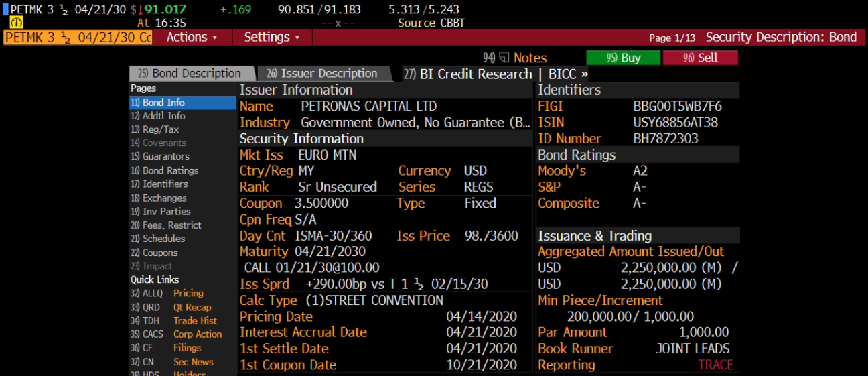868x376 pixels.
Task: Select Addtl Info page
Action: (x=158, y=116)
